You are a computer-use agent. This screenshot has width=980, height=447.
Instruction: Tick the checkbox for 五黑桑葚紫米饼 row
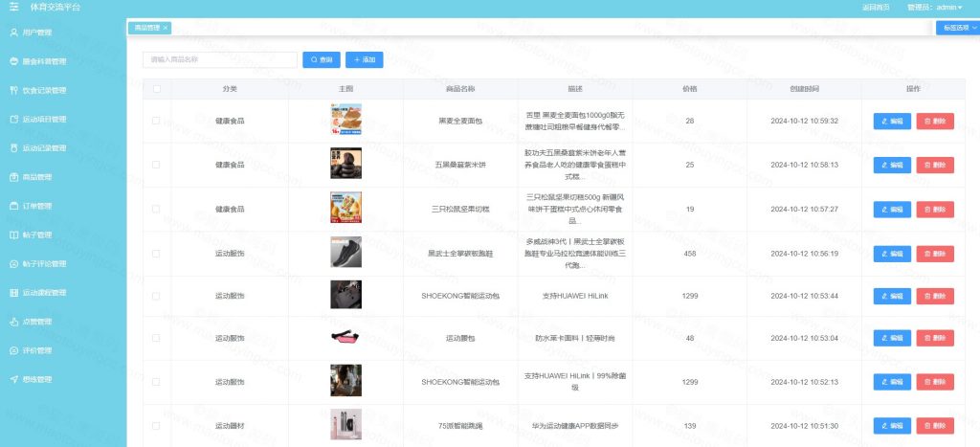click(156, 165)
